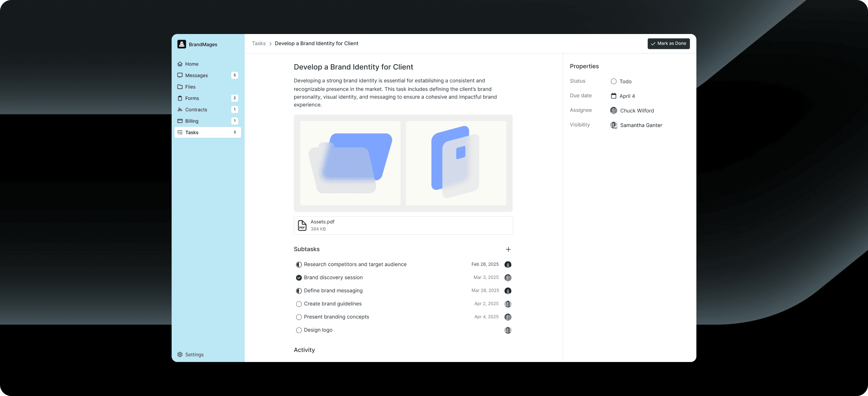Open the Present branding concepts subtask
The height and width of the screenshot is (396, 868).
tap(336, 317)
